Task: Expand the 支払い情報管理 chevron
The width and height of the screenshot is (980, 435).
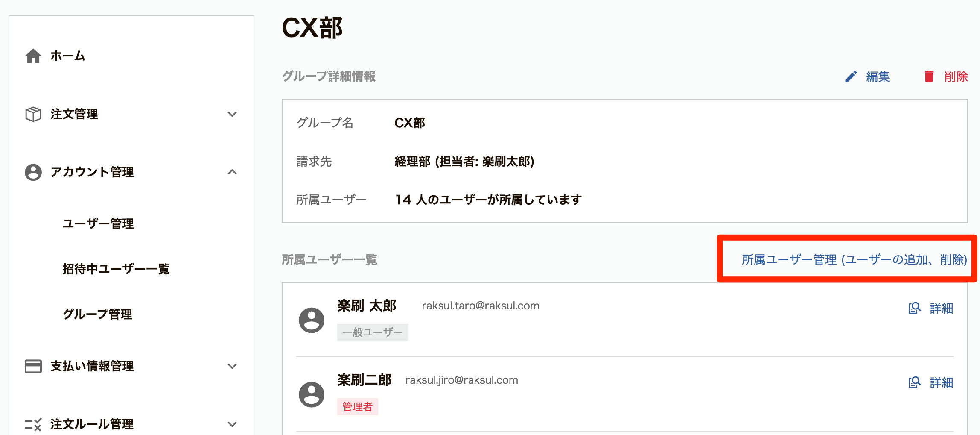Action: [232, 366]
